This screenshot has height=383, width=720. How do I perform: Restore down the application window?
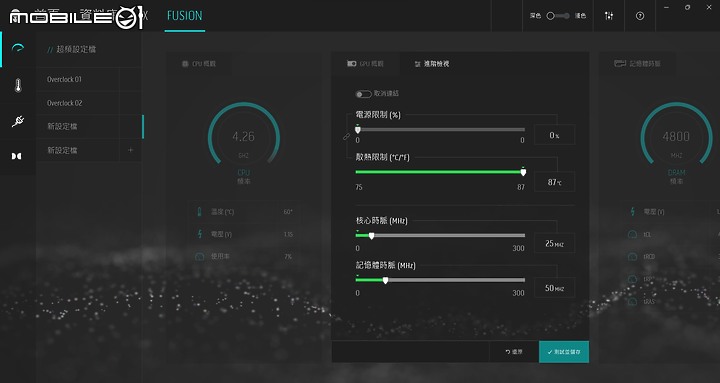[x=687, y=7]
